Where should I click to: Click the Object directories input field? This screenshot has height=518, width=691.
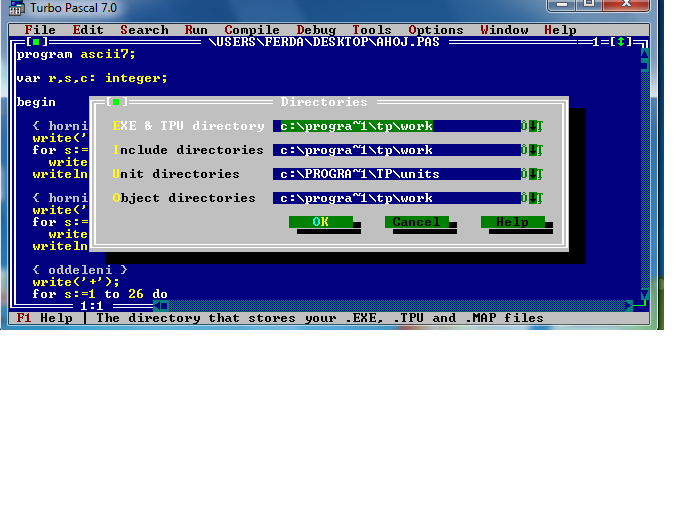click(397, 198)
